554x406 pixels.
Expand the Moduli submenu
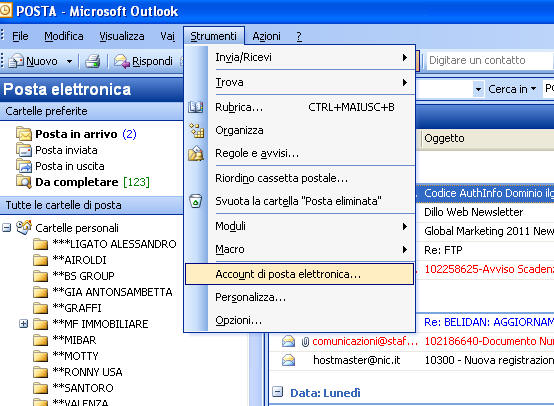(x=300, y=226)
